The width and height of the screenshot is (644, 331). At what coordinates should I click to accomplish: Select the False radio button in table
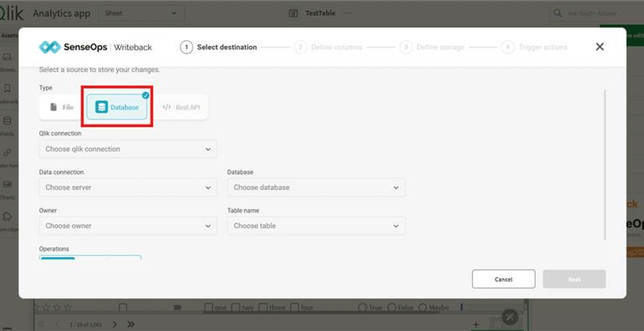[392, 308]
